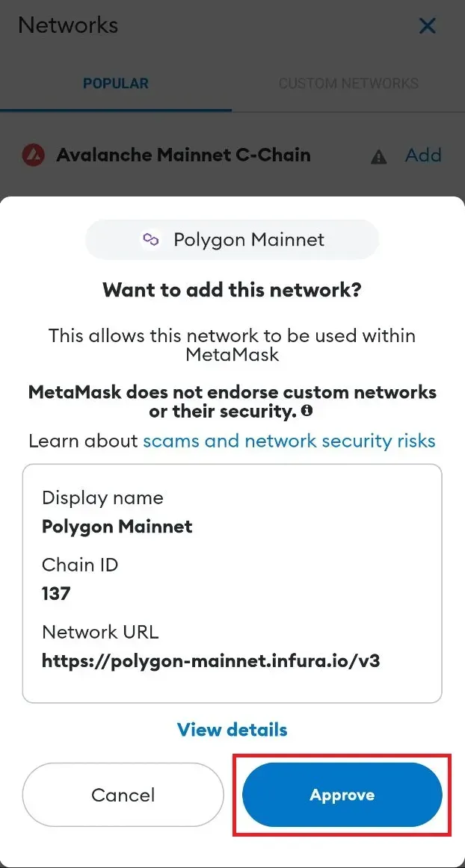Switch to the POPULAR tab
Image resolution: width=465 pixels, height=868 pixels.
[x=116, y=84]
